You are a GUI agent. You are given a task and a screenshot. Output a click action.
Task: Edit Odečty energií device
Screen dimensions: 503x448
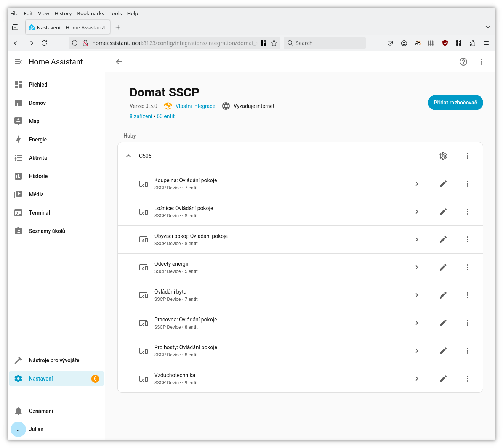coord(443,267)
